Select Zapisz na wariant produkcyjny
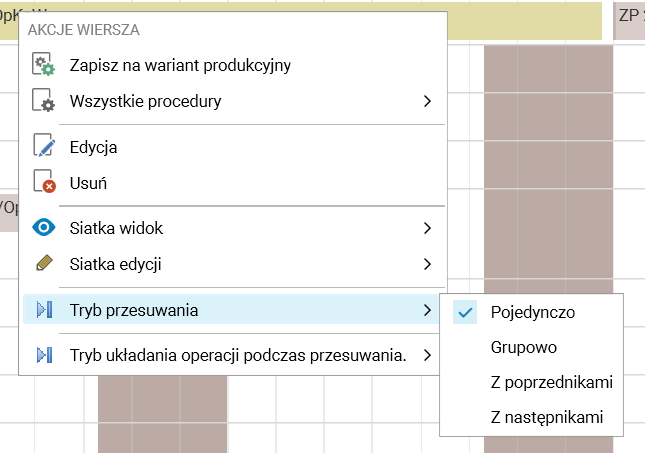The height and width of the screenshot is (453, 645). [x=180, y=66]
